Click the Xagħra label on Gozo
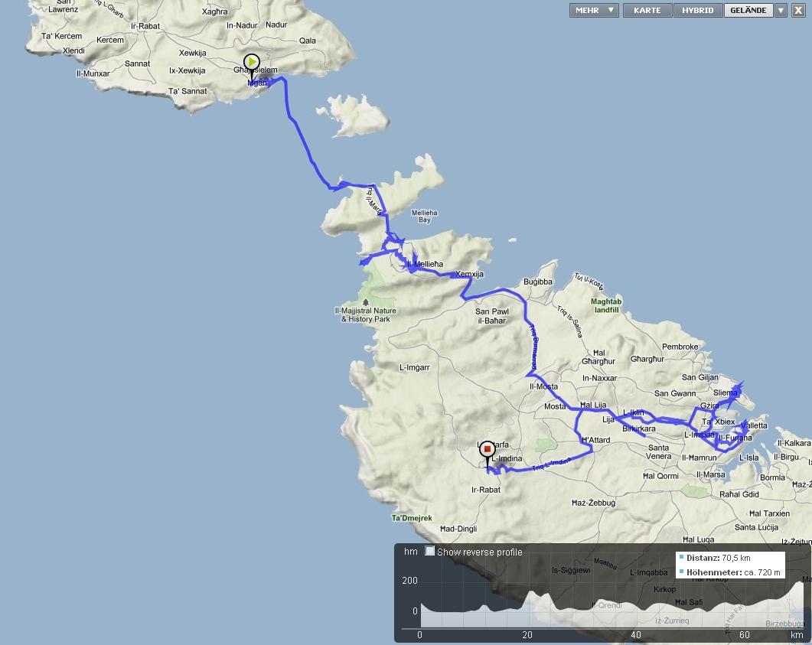The image size is (812, 645). (214, 11)
